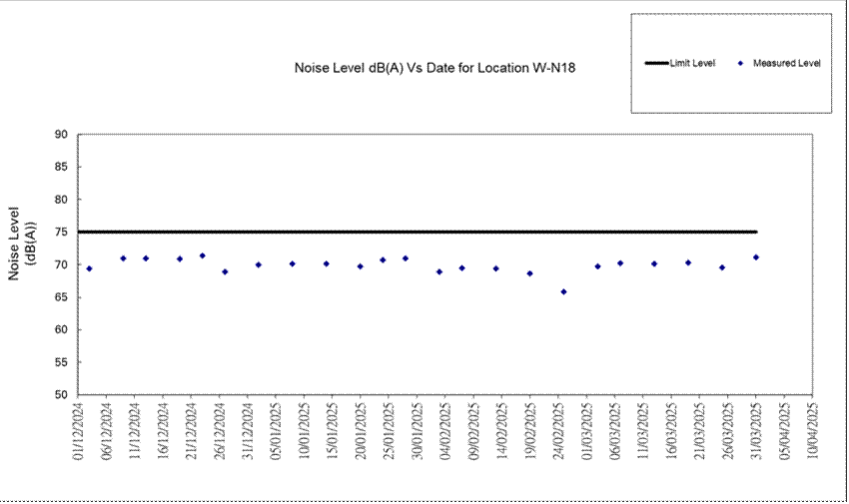Click the blue diamond marker in the legend
Screen dimensions: 849x504
(x=740, y=64)
